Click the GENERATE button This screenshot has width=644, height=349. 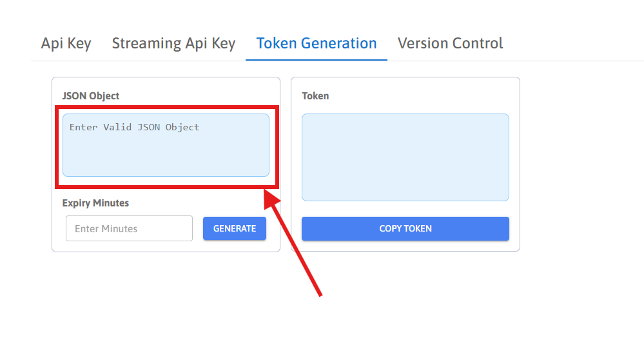(x=235, y=228)
